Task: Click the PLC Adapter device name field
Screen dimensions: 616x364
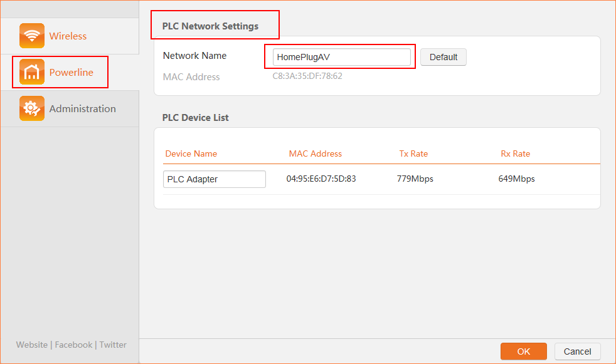Action: (214, 179)
